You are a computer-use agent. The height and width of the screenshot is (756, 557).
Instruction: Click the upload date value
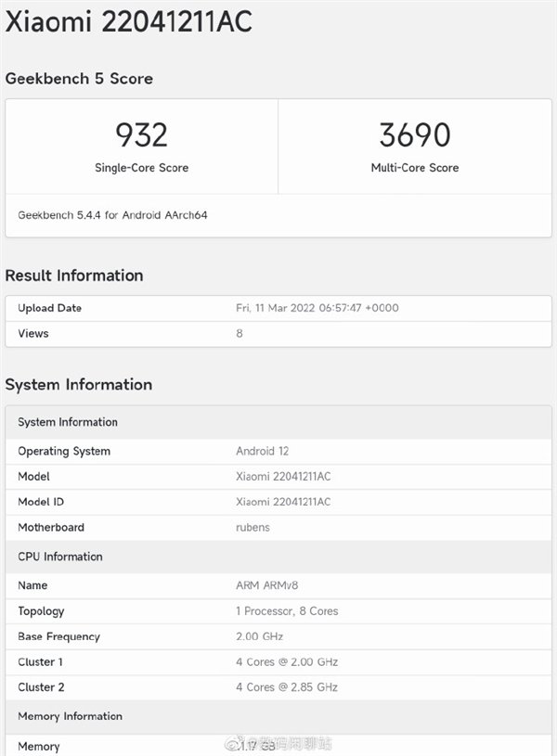(317, 308)
